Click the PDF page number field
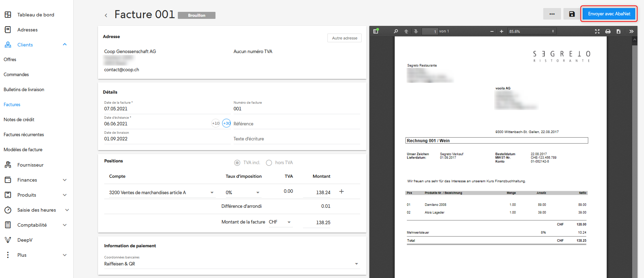The image size is (644, 278). [430, 31]
